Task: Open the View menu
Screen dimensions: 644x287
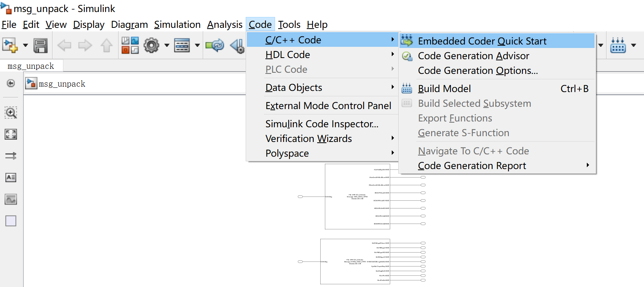Action: tap(56, 24)
